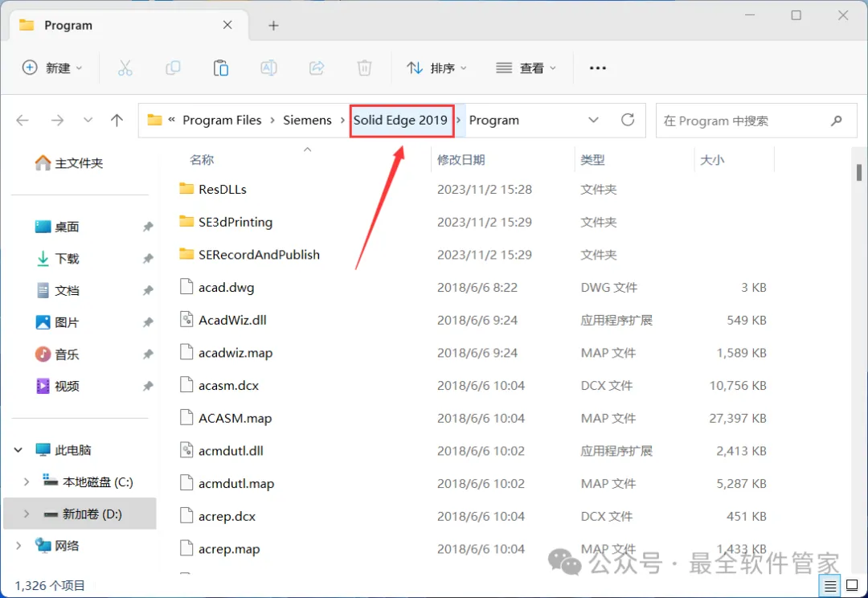Screen dimensions: 868x598
Task: Select the acrep.dcx file name
Action: pyautogui.click(x=227, y=516)
